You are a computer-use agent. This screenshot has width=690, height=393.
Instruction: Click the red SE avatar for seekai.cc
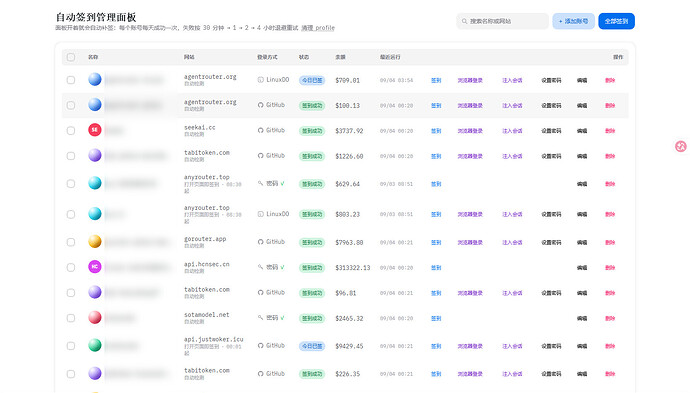pyautogui.click(x=95, y=130)
